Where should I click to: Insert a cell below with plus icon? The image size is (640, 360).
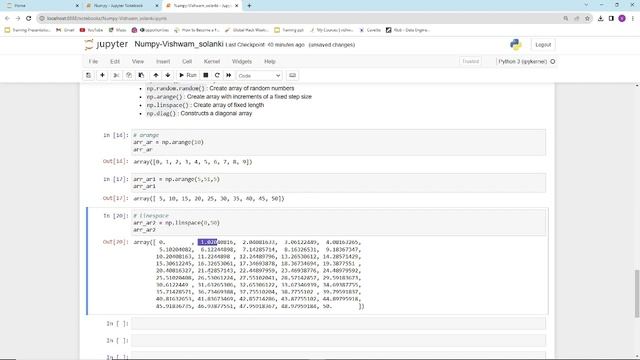tap(102, 76)
